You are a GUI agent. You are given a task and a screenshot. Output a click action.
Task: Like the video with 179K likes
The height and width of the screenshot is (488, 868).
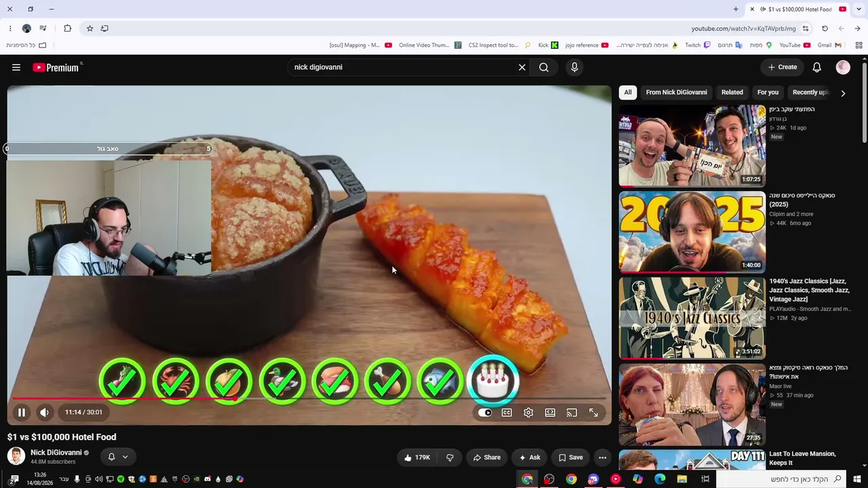[x=417, y=457]
